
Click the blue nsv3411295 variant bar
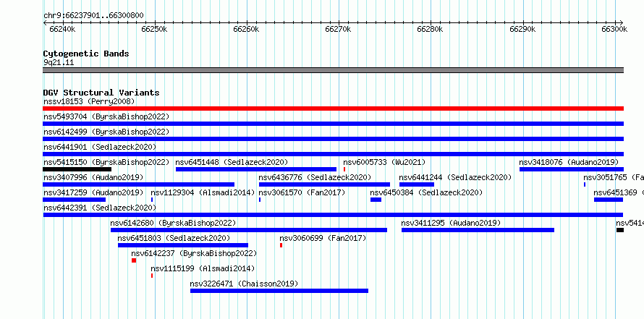click(478, 230)
